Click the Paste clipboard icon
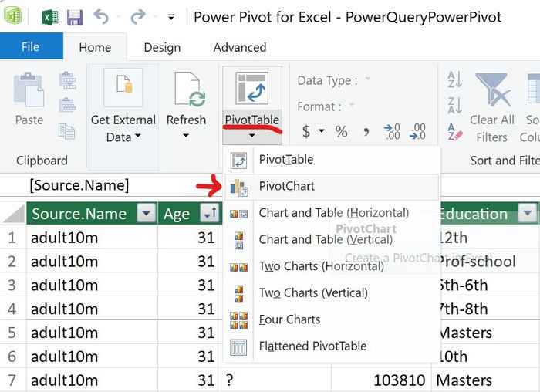The image size is (540, 392). pos(29,90)
